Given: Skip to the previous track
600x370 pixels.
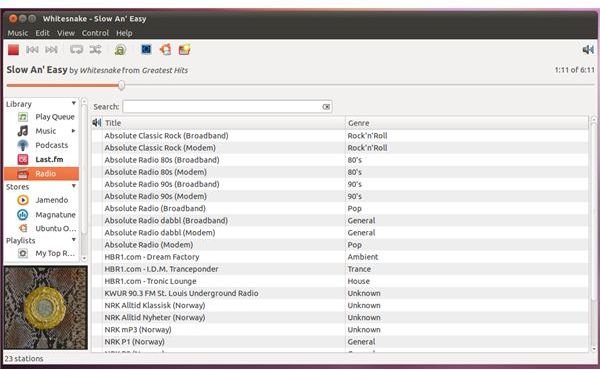Looking at the screenshot, I should coord(32,50).
